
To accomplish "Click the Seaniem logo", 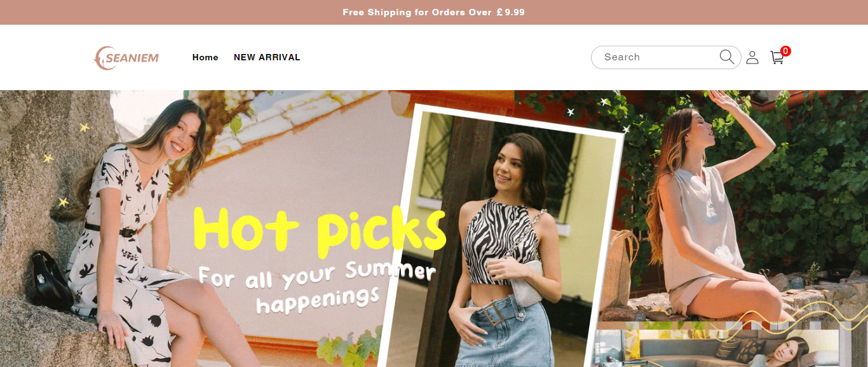I will tap(126, 58).
